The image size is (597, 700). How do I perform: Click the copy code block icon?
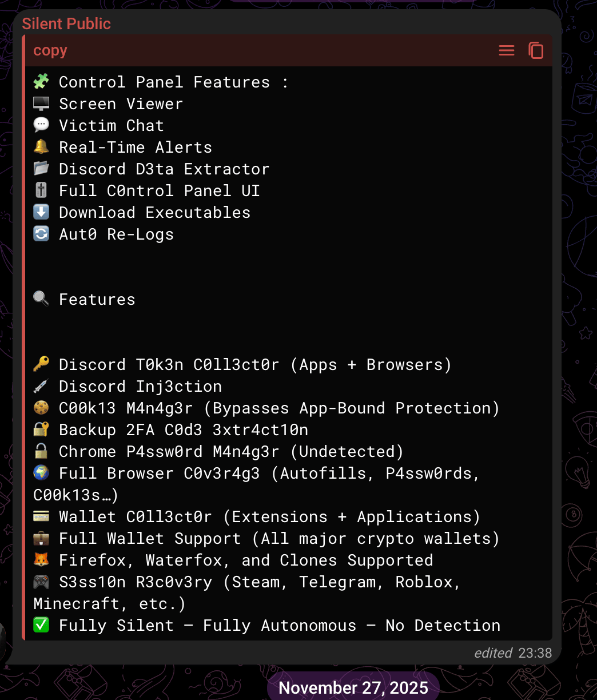(536, 50)
